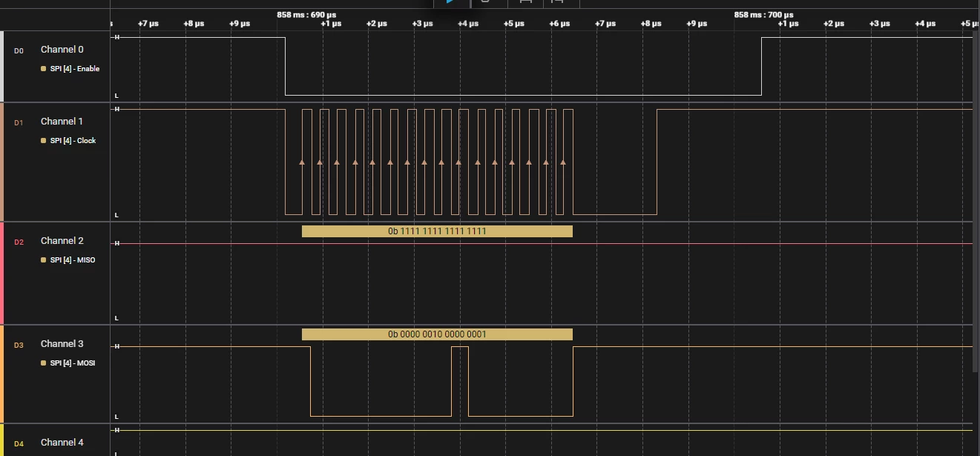Select the D4 channel color tab

tap(1, 440)
